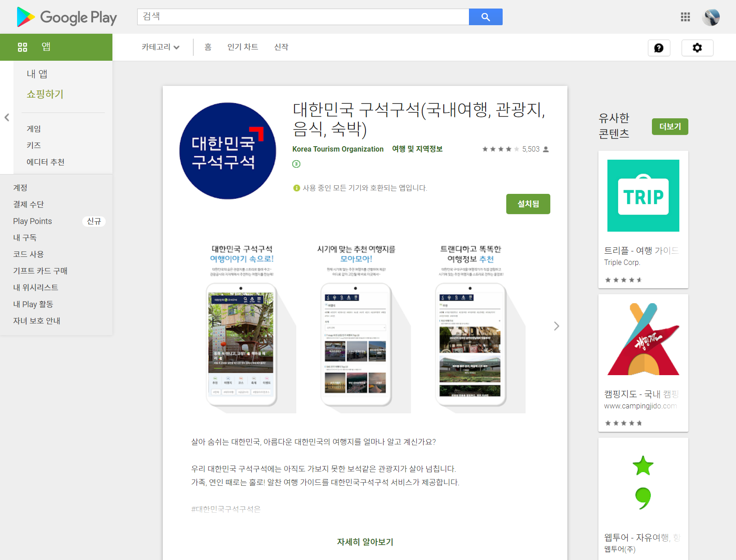Viewport: 736px width, 560px height.
Task: Click the blue search magnifier button
Action: (x=486, y=17)
